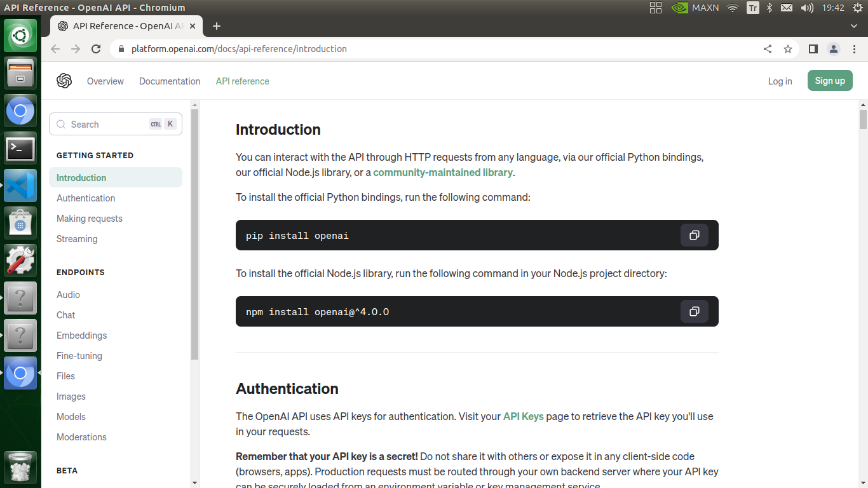Copy the npm install openai command
868x488 pixels.
tap(695, 311)
